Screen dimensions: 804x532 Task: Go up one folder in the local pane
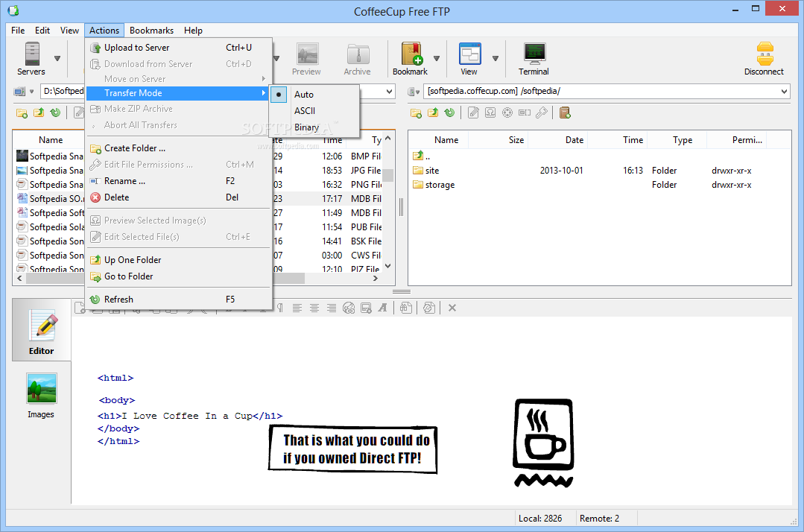(x=39, y=113)
